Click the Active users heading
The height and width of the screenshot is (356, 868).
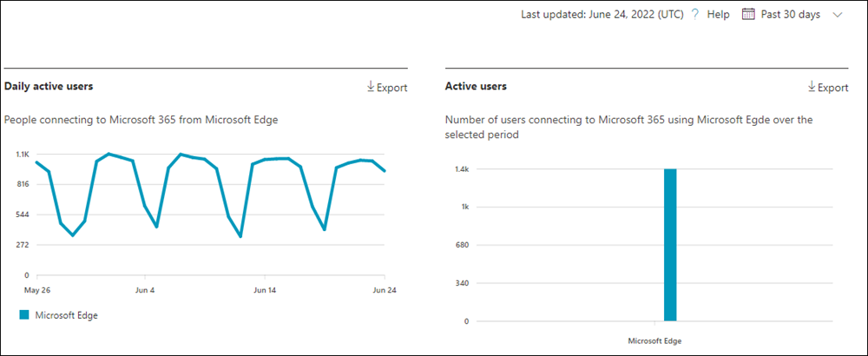pyautogui.click(x=476, y=86)
